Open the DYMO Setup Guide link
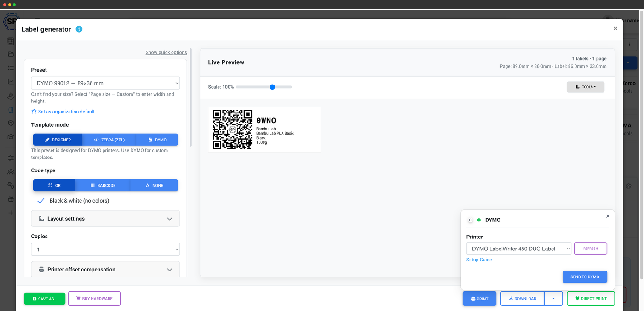644x311 pixels. [x=479, y=260]
